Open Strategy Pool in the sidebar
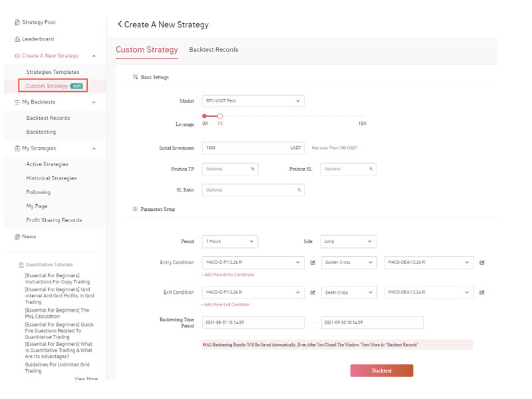Screen dimensions: 532x399 click(x=39, y=23)
